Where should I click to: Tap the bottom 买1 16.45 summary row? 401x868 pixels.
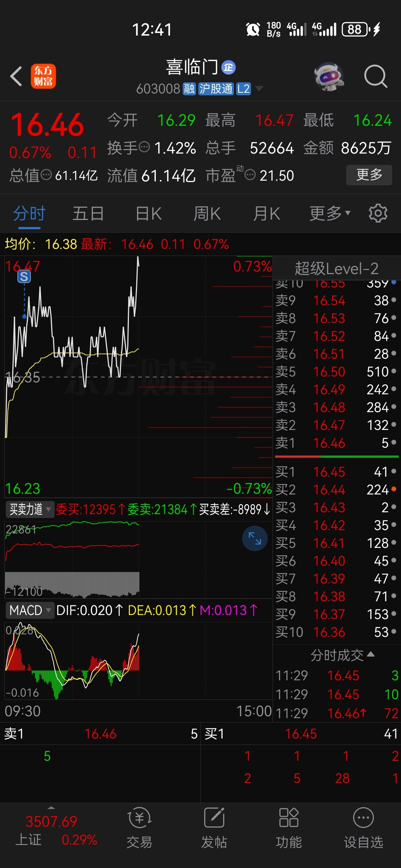[301, 734]
